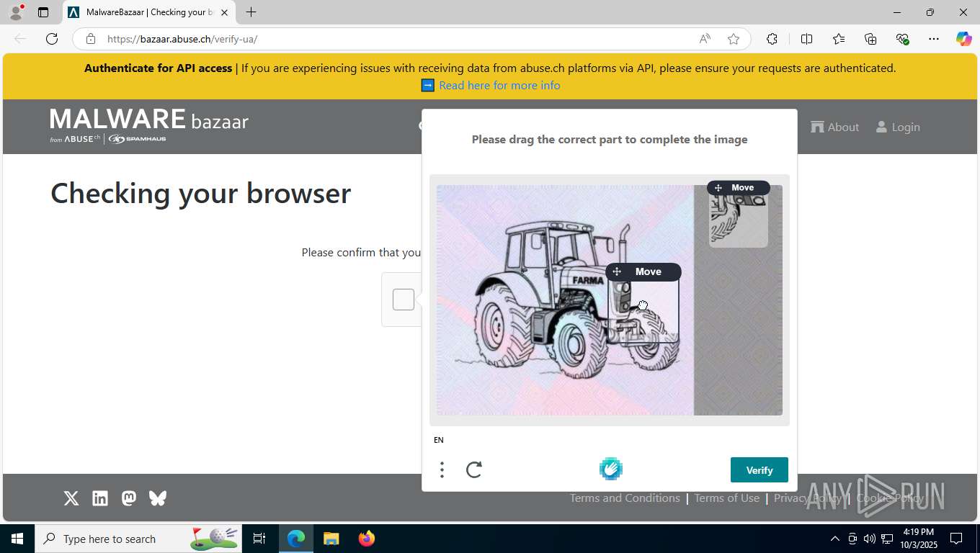
Task: Click the browser reload button
Action: point(52,39)
